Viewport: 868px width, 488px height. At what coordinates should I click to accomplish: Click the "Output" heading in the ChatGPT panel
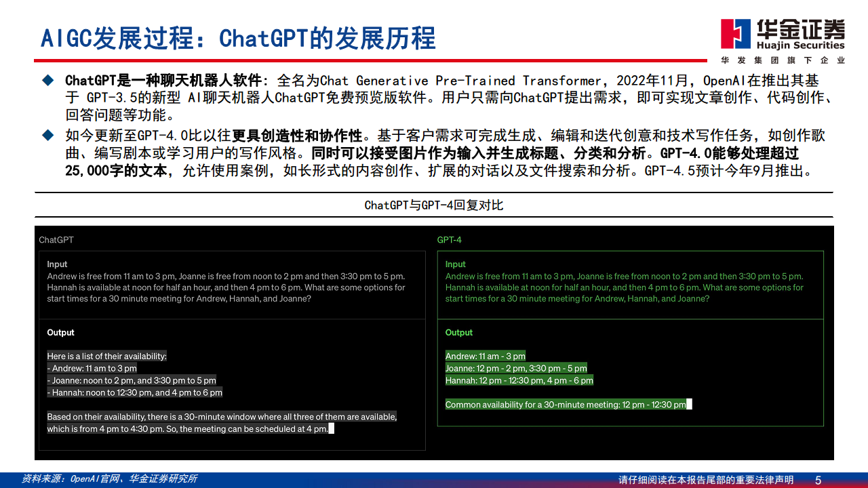coord(60,333)
